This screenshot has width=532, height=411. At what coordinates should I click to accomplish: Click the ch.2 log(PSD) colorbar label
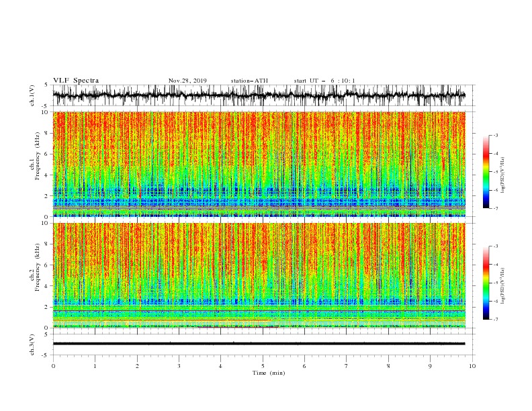pyautogui.click(x=503, y=286)
